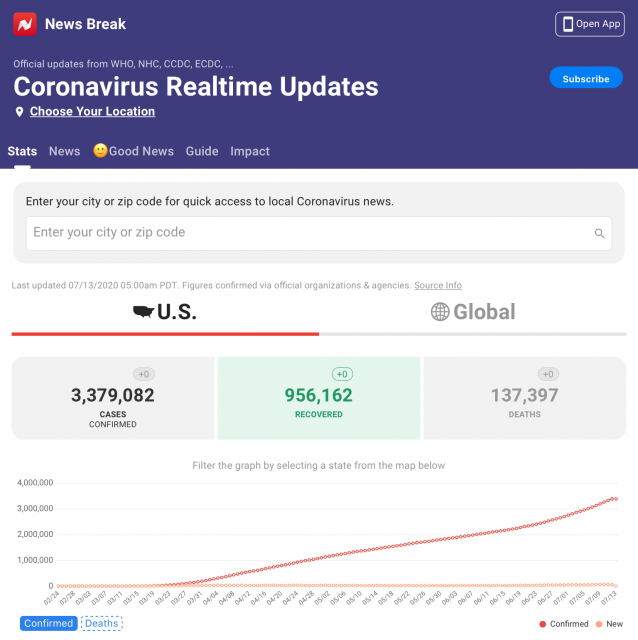Switch to the News tab
Screen dimensions: 638x640
pos(64,151)
